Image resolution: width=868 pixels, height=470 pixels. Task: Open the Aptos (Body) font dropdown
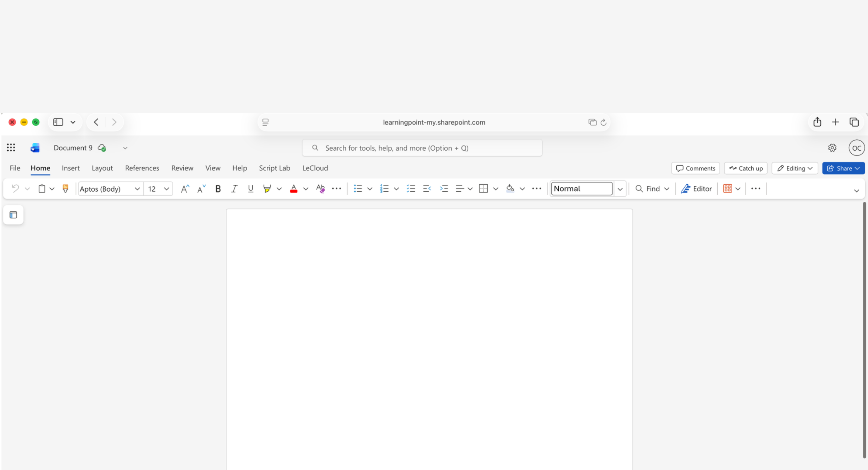click(x=137, y=189)
